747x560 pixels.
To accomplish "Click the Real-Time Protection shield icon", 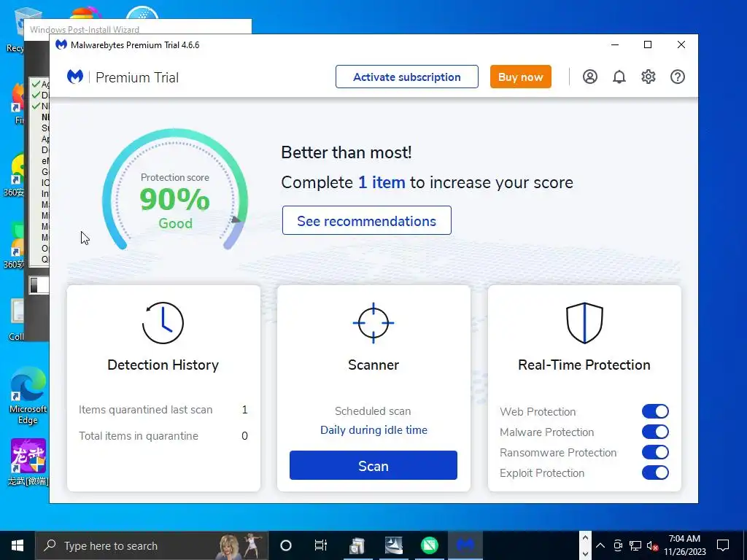I will click(584, 323).
